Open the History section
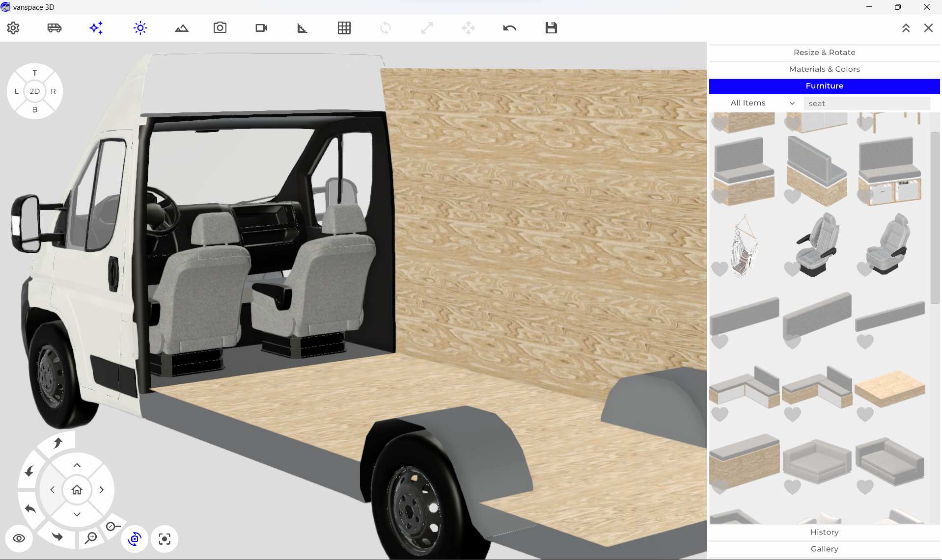Screen dimensions: 942x560 tap(824, 532)
